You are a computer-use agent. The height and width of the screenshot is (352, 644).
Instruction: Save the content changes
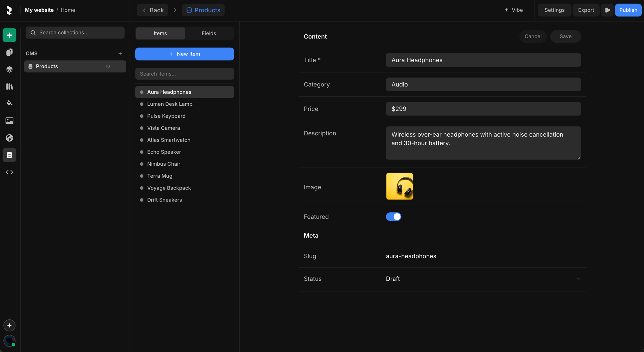point(565,36)
